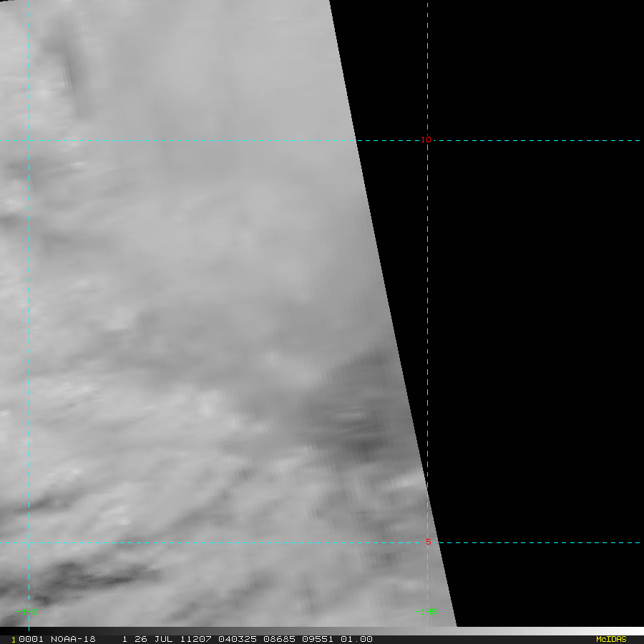The width and height of the screenshot is (644, 644).
Task: Click grid intersection at latitude 10, longitude -140
Action: tap(29, 140)
